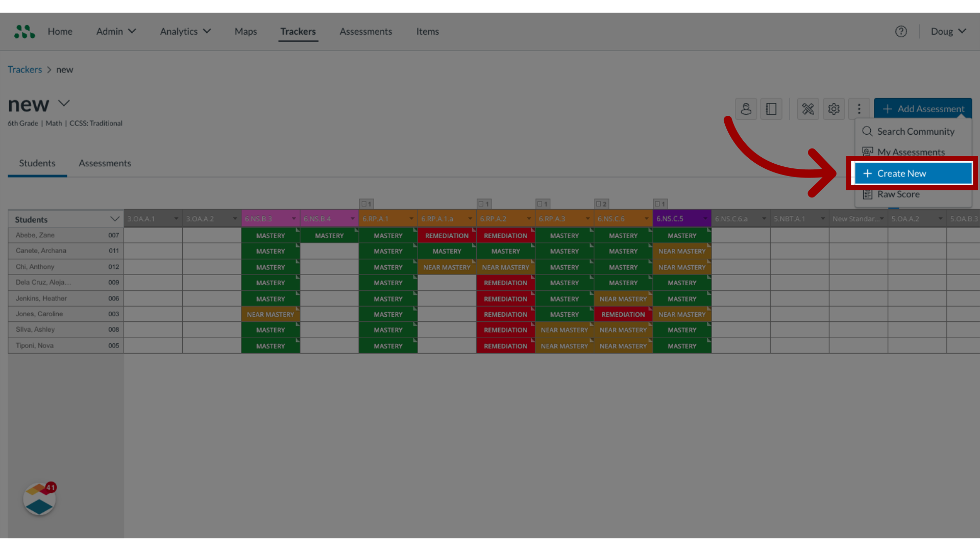Image resolution: width=980 pixels, height=551 pixels.
Task: Switch to the Students tab
Action: tap(37, 163)
